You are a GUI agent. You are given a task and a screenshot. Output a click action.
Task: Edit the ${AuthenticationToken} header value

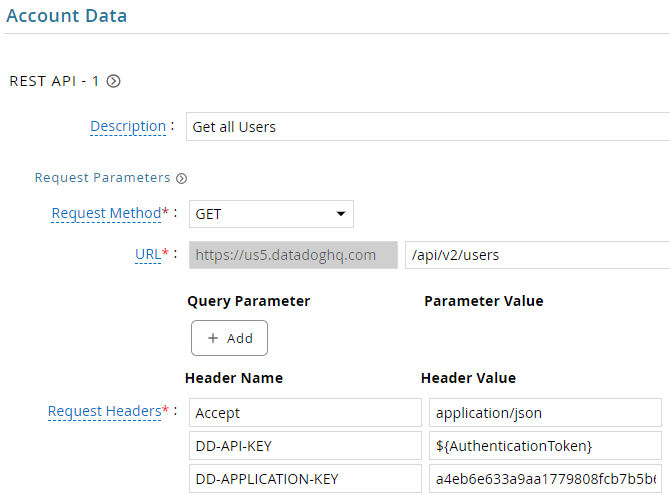click(x=545, y=446)
